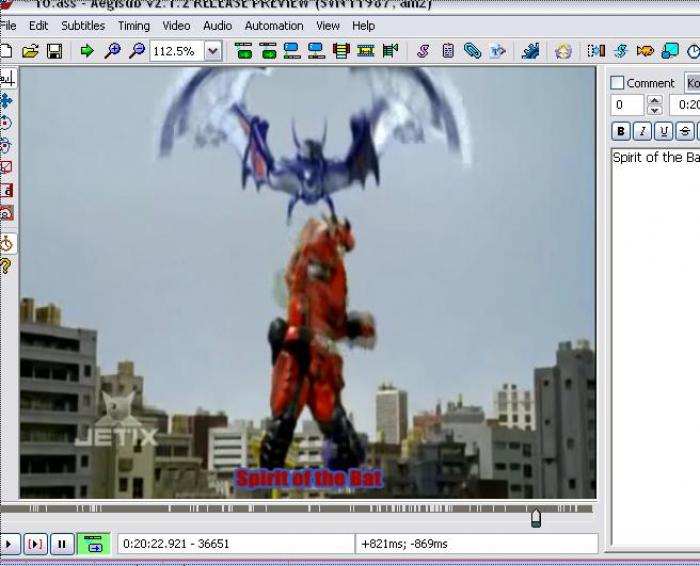
Task: Open Shift Times icon
Action: tap(596, 51)
